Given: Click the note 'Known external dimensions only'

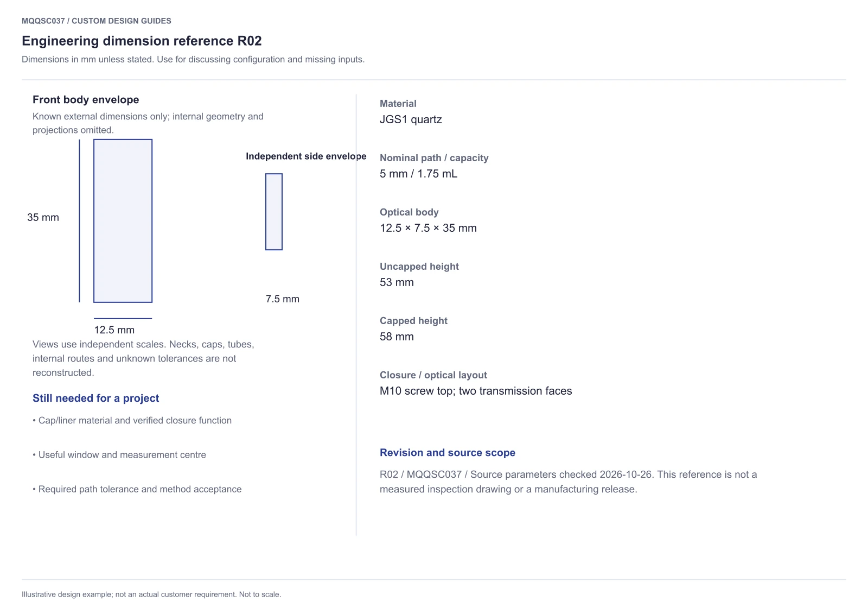Looking at the screenshot, I should click(148, 123).
